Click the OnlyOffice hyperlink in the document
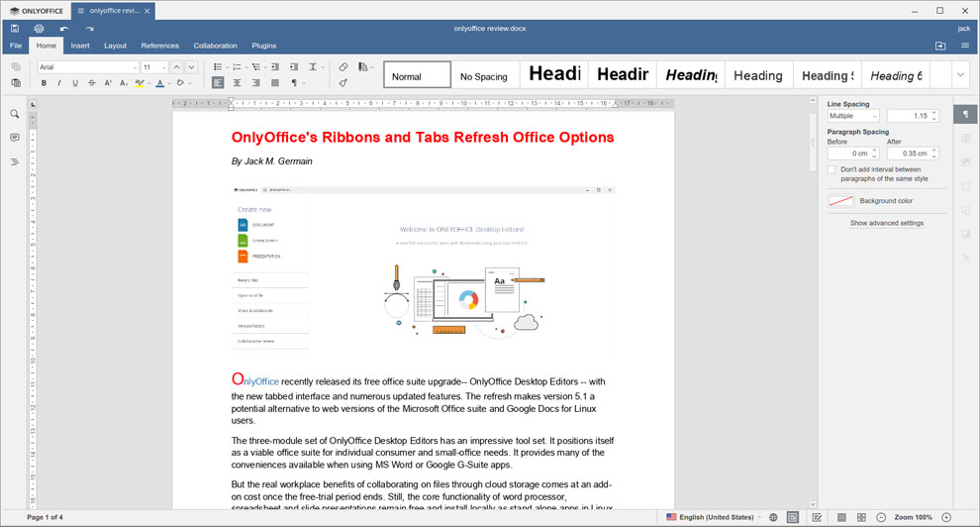 (255, 380)
